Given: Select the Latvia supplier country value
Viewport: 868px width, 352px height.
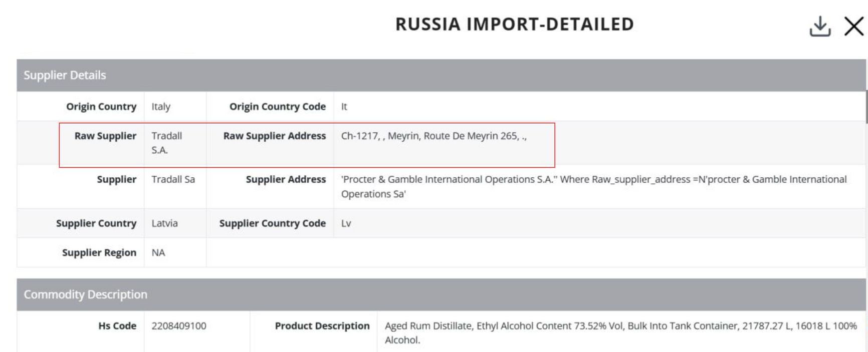Looking at the screenshot, I should point(164,223).
